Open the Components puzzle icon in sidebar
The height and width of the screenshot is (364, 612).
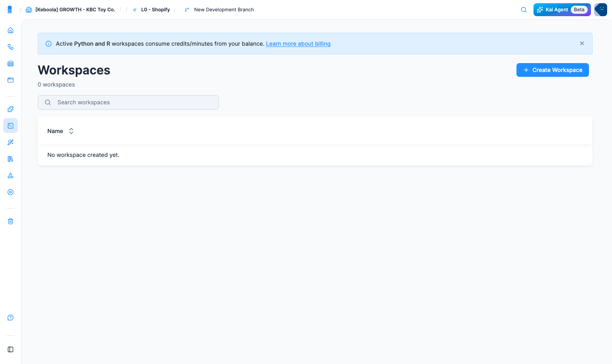(x=11, y=109)
